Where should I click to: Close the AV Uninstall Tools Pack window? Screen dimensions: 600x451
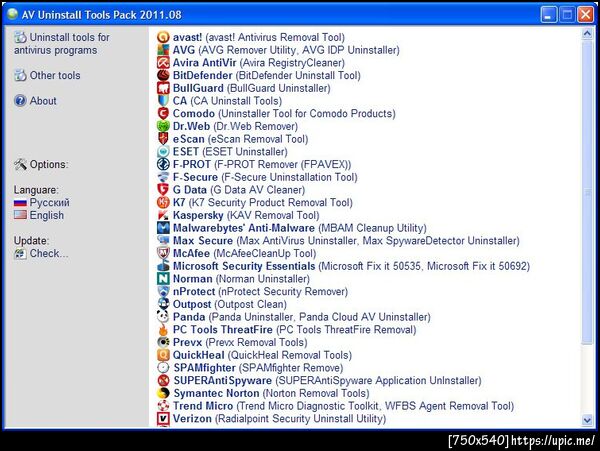pyautogui.click(x=585, y=15)
